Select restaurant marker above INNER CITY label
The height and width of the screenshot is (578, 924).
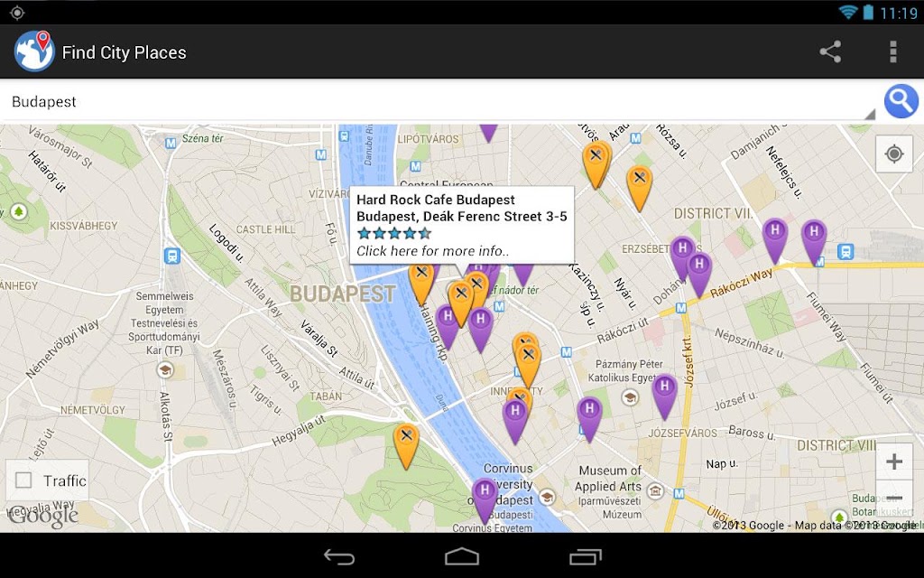(528, 365)
